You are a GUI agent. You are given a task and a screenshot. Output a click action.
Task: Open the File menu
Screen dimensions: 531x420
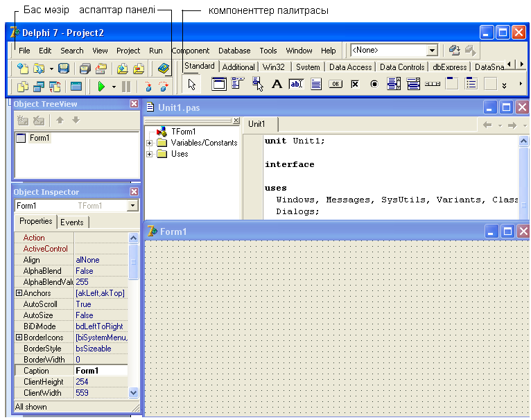24,51
